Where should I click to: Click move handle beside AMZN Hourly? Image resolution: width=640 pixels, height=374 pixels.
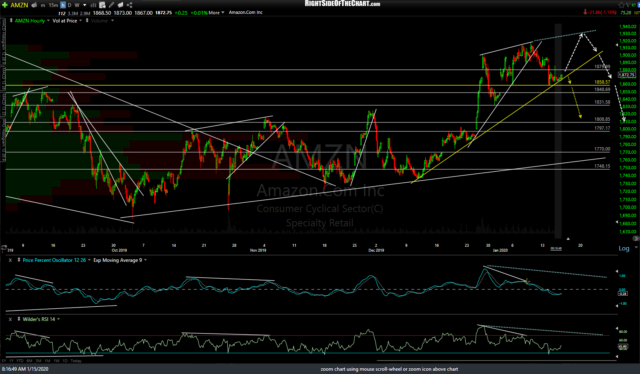[11, 20]
